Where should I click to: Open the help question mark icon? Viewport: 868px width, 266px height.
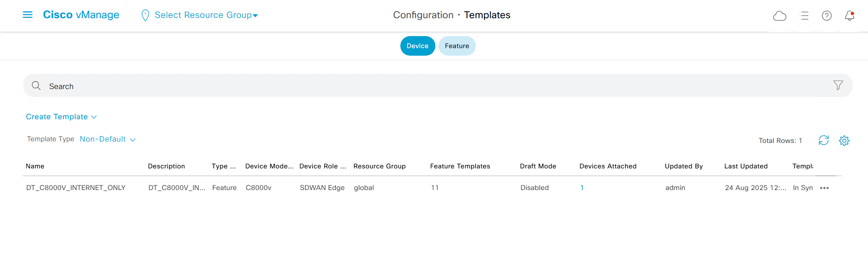[x=826, y=16]
